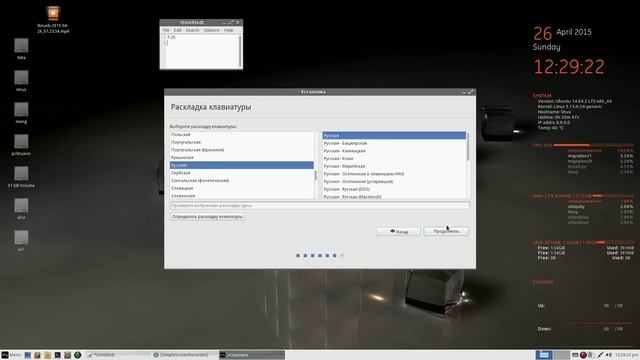Click the text area of the Untitled editor
The width and height of the screenshot is (640, 360).
click(202, 51)
